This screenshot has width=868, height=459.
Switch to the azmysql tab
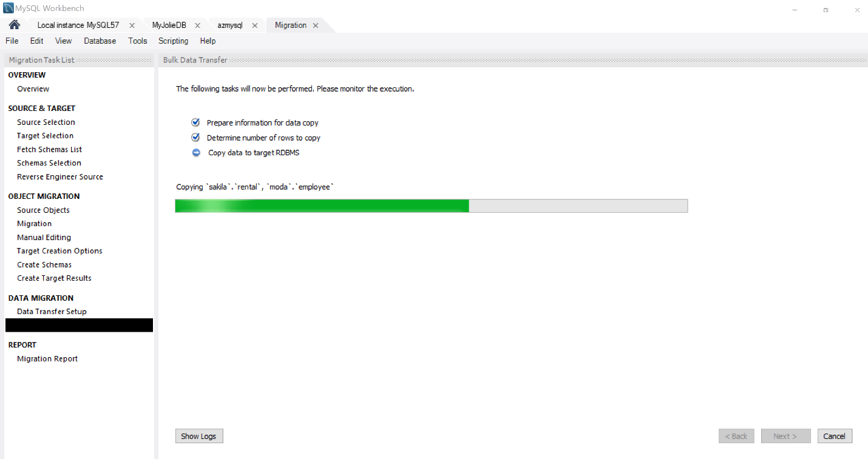point(230,25)
